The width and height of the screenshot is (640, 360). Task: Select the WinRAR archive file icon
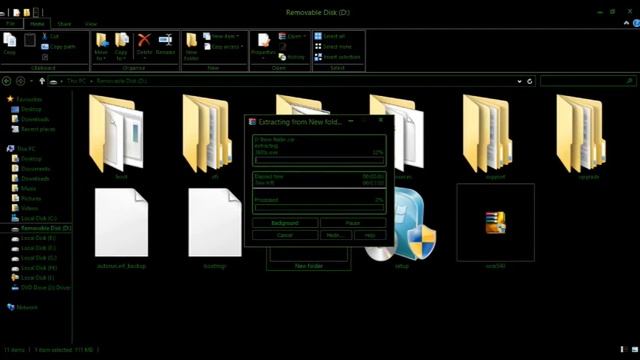click(x=496, y=222)
